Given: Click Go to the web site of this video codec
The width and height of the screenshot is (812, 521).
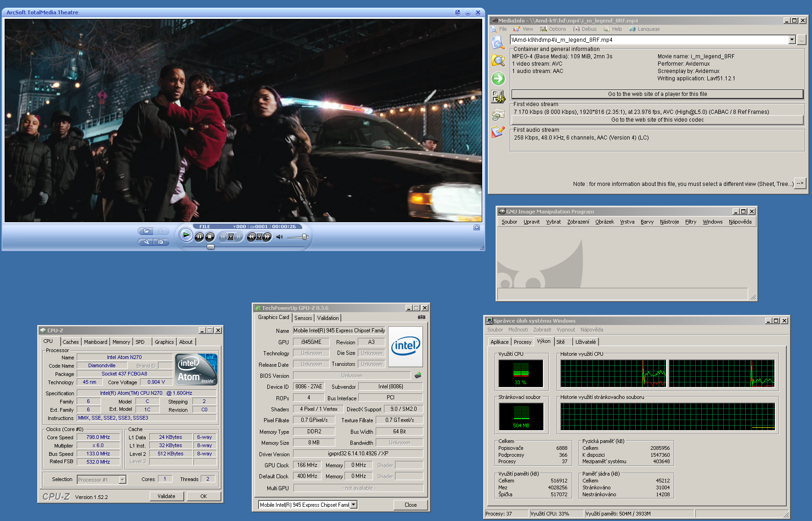Looking at the screenshot, I should click(x=657, y=120).
